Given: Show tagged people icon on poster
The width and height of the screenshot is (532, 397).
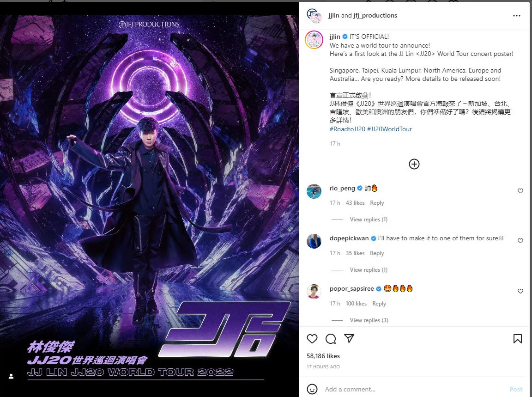Looking at the screenshot, I should 11,376.
